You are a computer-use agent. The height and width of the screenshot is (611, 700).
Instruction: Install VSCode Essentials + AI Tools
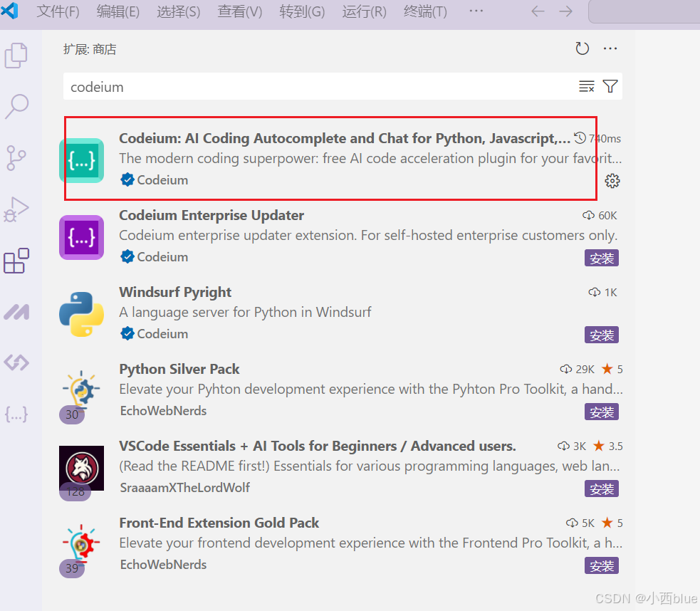pos(601,489)
